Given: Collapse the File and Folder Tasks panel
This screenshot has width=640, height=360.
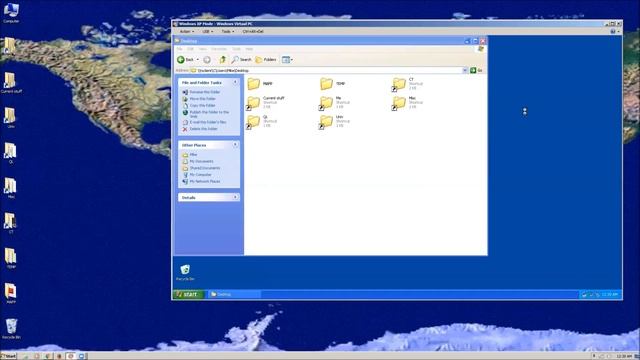Looking at the screenshot, I should [x=235, y=82].
